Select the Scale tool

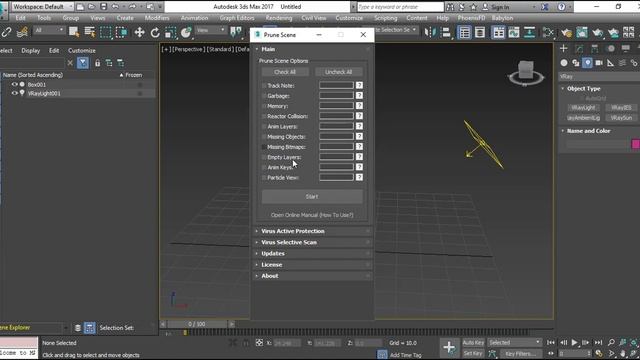coord(170,32)
